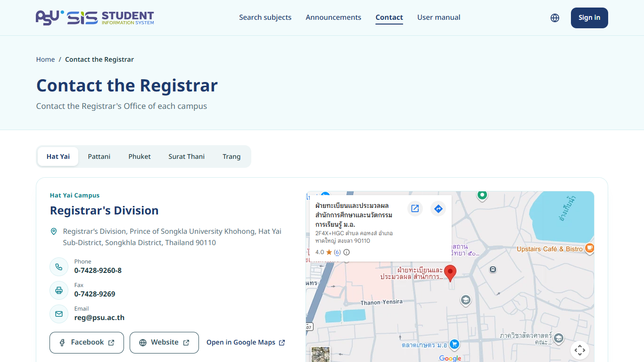Click the Hat Yai Campus label
644x362 pixels.
74,195
